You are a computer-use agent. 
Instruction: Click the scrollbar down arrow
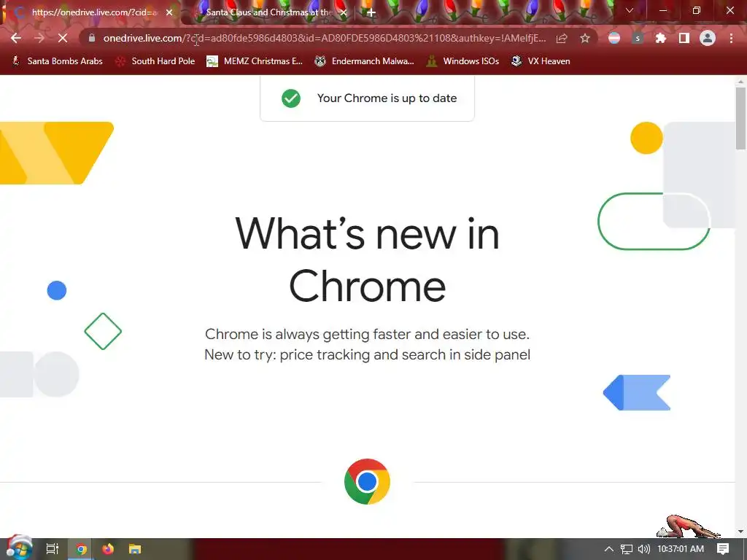(x=740, y=532)
